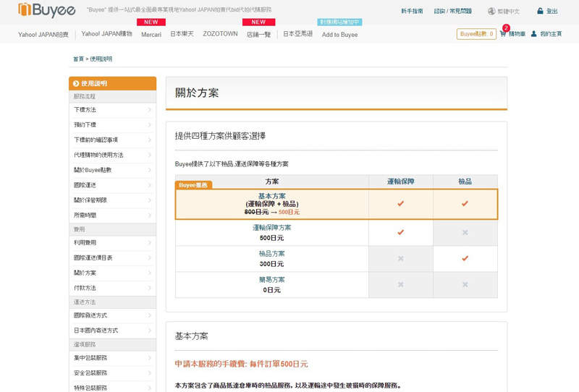Click the 登出 lock icon
Image resolution: width=579 pixels, height=392 pixels.
pyautogui.click(x=540, y=11)
